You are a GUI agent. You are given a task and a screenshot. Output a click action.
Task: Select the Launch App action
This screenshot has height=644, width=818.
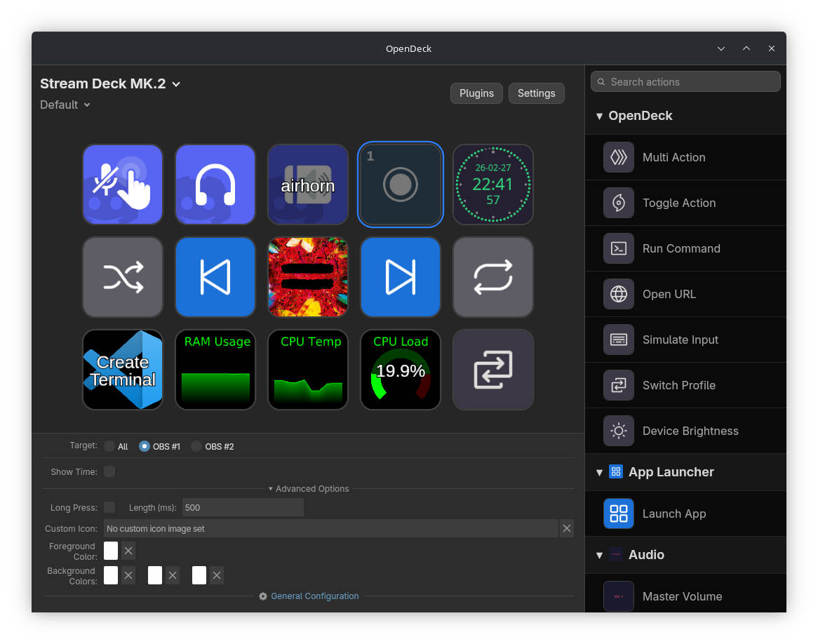click(673, 514)
